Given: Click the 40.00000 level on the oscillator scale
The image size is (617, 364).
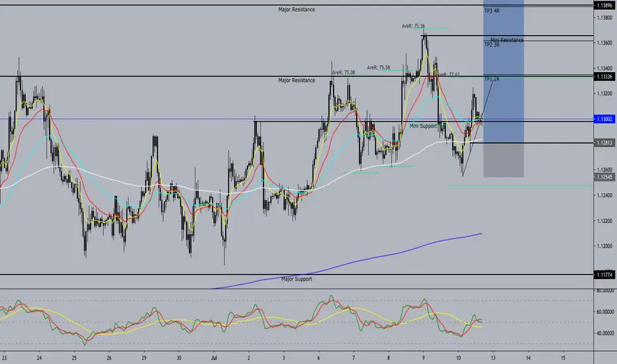Looking at the screenshot, I should tap(605, 334).
